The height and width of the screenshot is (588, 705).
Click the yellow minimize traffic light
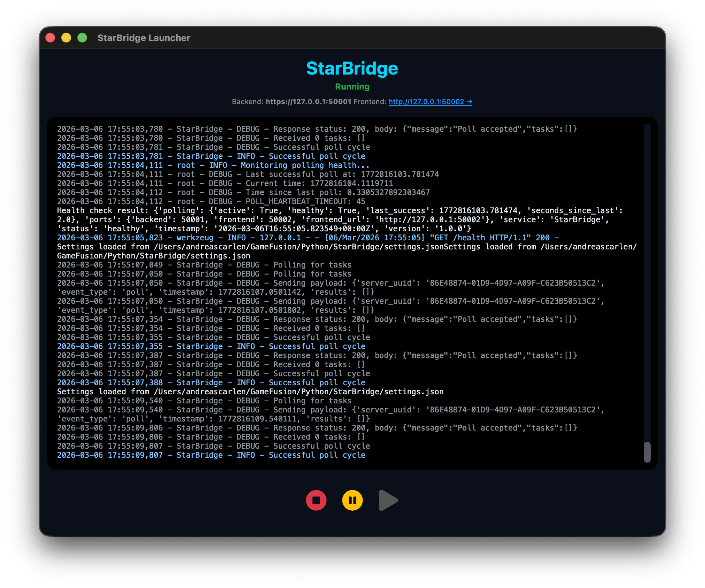66,37
